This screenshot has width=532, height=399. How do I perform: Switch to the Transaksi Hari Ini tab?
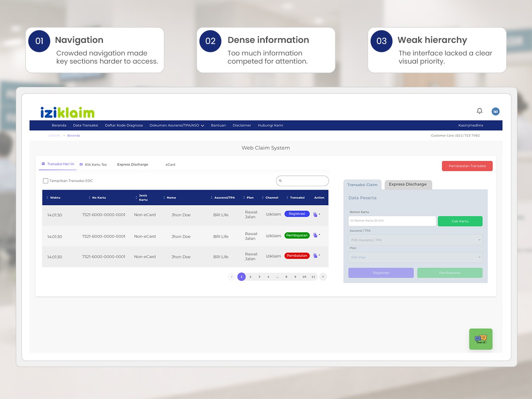point(58,164)
